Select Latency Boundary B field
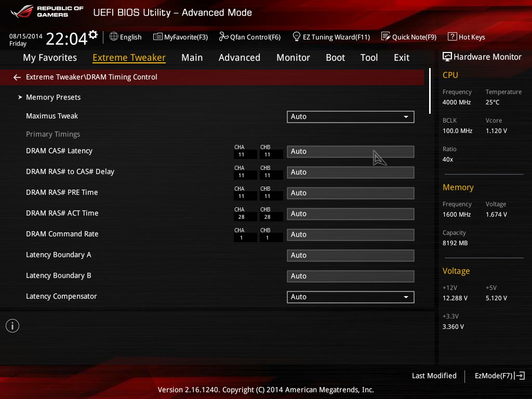This screenshot has height=399, width=532. [x=351, y=276]
